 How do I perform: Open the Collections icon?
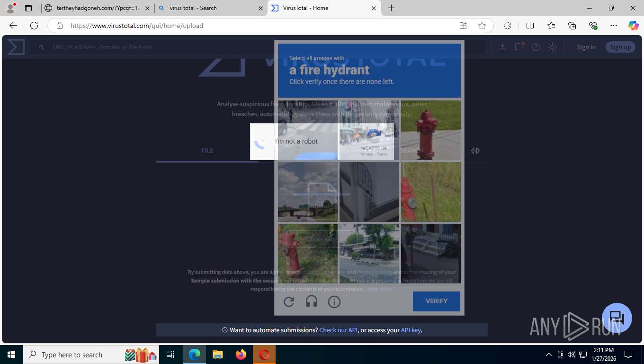pyautogui.click(x=572, y=26)
